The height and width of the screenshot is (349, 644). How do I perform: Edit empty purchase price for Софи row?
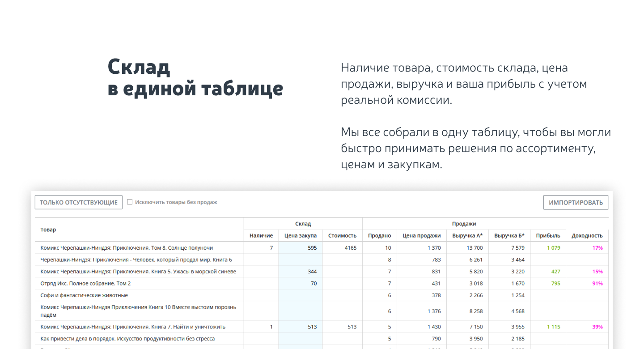click(x=301, y=295)
